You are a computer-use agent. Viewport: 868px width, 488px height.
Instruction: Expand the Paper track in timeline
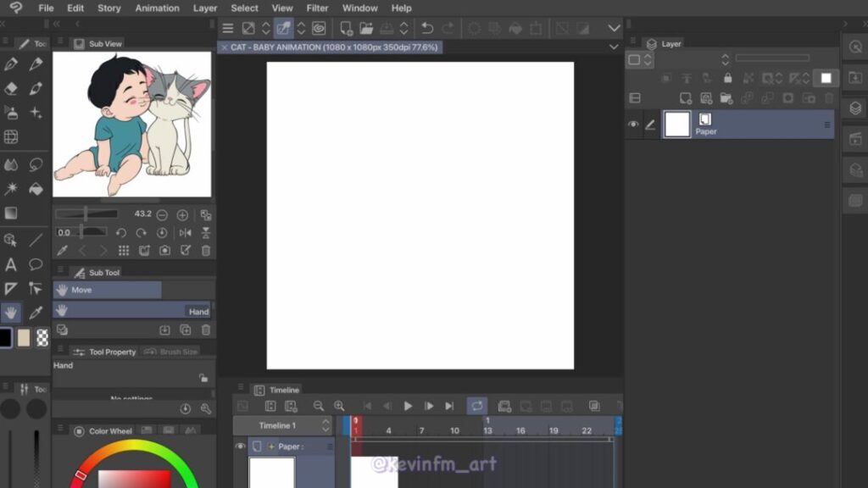pos(271,446)
